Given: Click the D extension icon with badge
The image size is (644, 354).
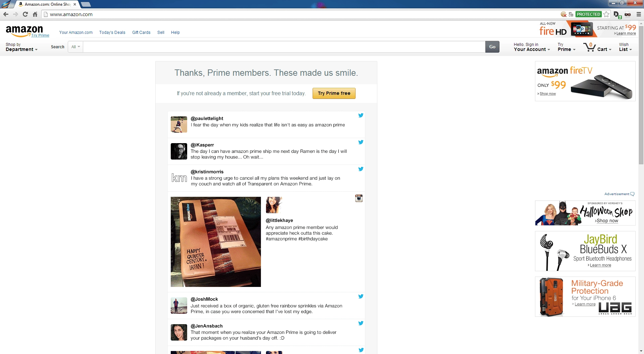Looking at the screenshot, I should [x=617, y=14].
